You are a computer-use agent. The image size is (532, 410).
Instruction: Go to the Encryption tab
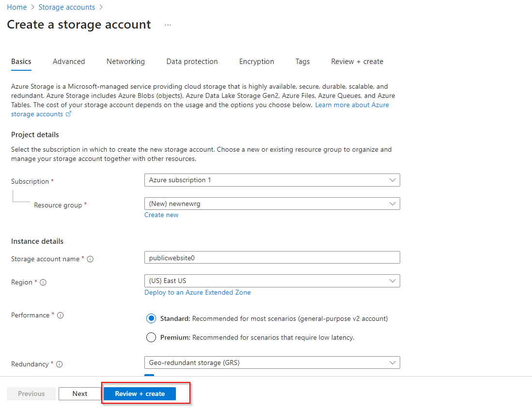coord(256,62)
